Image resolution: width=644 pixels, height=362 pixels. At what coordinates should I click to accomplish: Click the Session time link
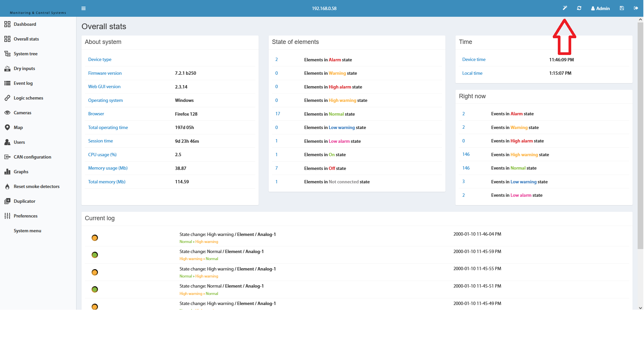tap(100, 141)
